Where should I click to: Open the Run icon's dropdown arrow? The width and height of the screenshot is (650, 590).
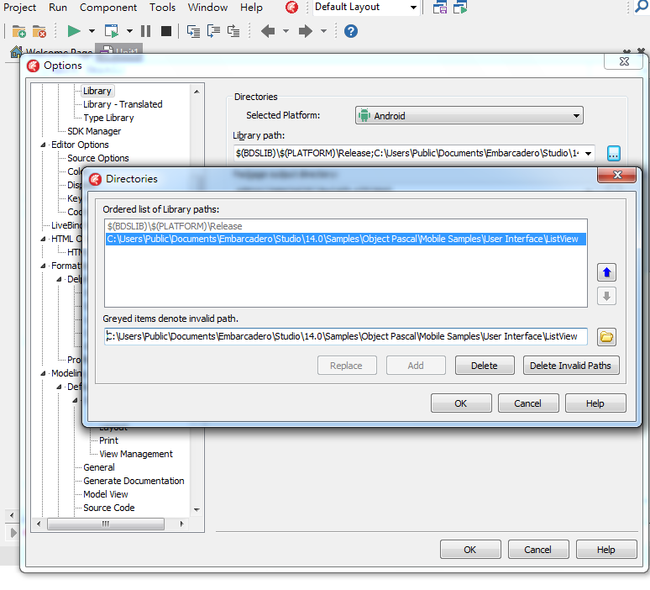[92, 31]
